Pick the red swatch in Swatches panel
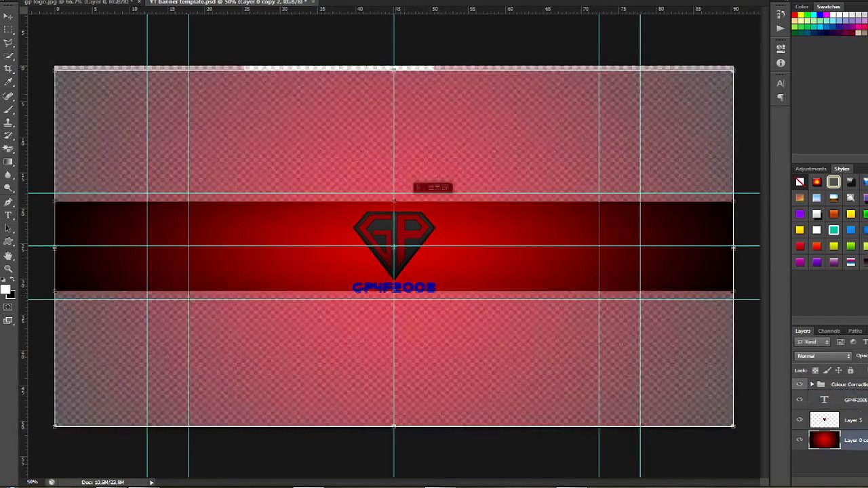The height and width of the screenshot is (488, 868). (x=795, y=16)
